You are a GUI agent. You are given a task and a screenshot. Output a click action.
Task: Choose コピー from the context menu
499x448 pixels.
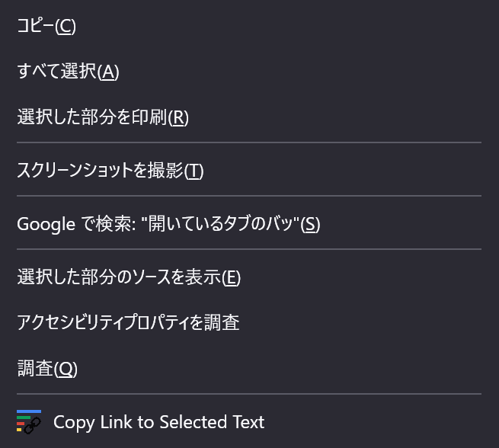(250, 25)
